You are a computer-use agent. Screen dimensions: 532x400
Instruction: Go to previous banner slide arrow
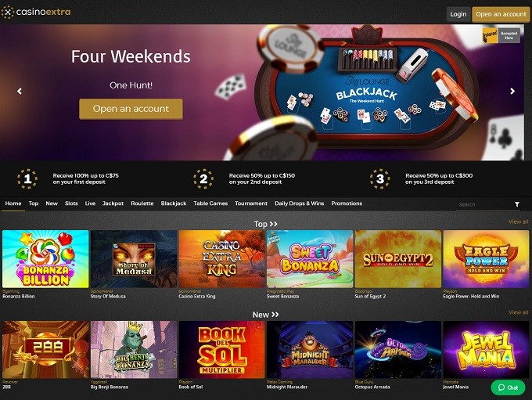click(x=20, y=91)
